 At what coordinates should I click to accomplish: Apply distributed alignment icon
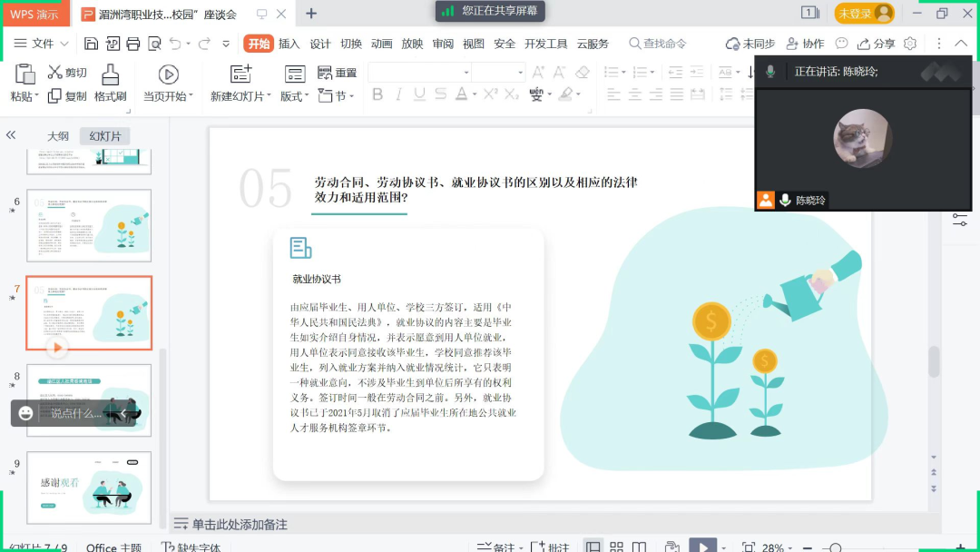click(698, 94)
